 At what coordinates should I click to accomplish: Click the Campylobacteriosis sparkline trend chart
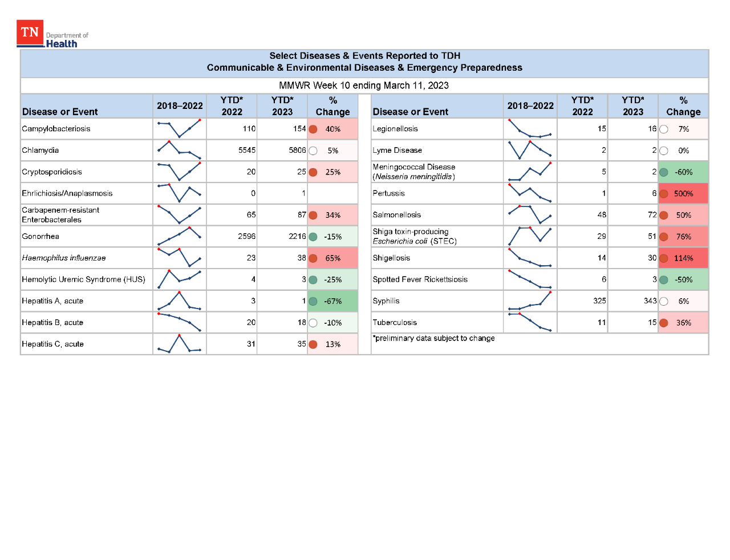click(x=179, y=128)
